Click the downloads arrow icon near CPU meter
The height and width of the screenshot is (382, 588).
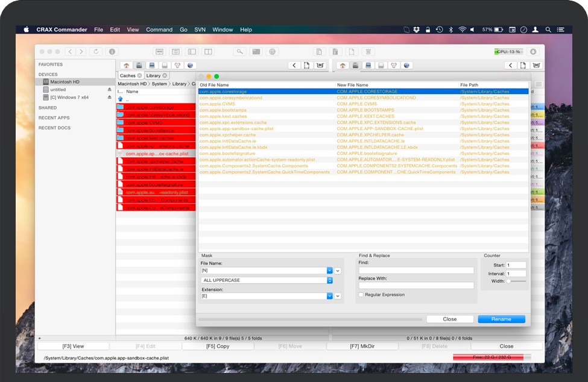(533, 52)
